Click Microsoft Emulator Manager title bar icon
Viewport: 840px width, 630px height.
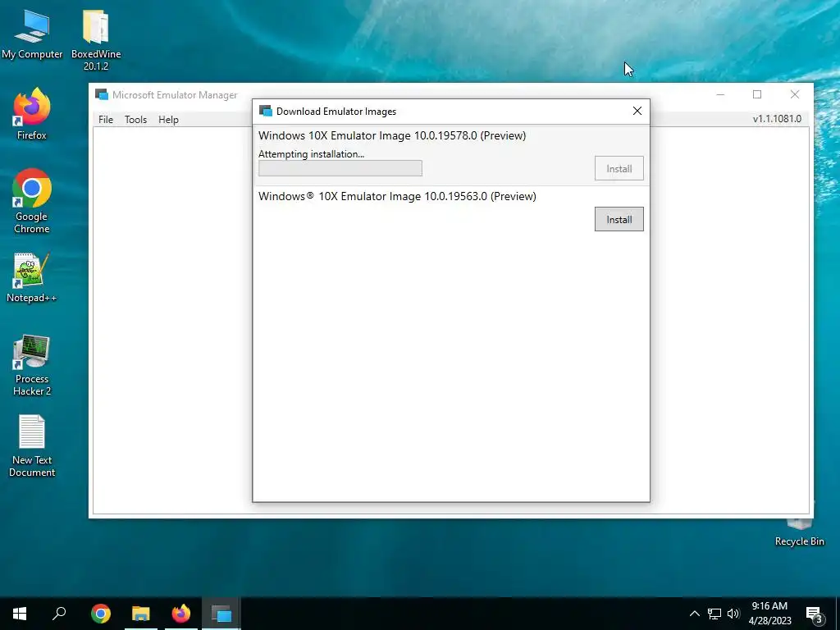[x=101, y=94]
